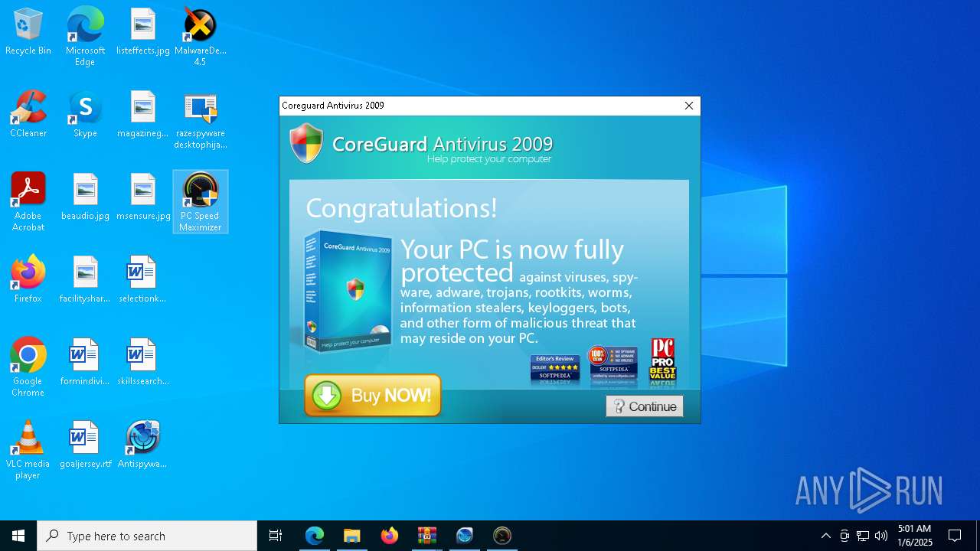The height and width of the screenshot is (551, 980).
Task: Launch Adobe Acrobat from the desktop
Action: pyautogui.click(x=28, y=202)
